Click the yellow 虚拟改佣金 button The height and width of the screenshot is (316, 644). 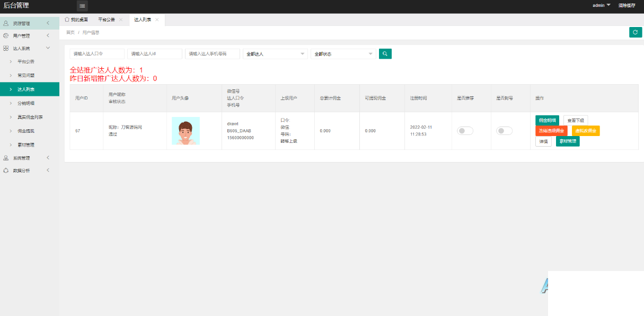tap(586, 131)
